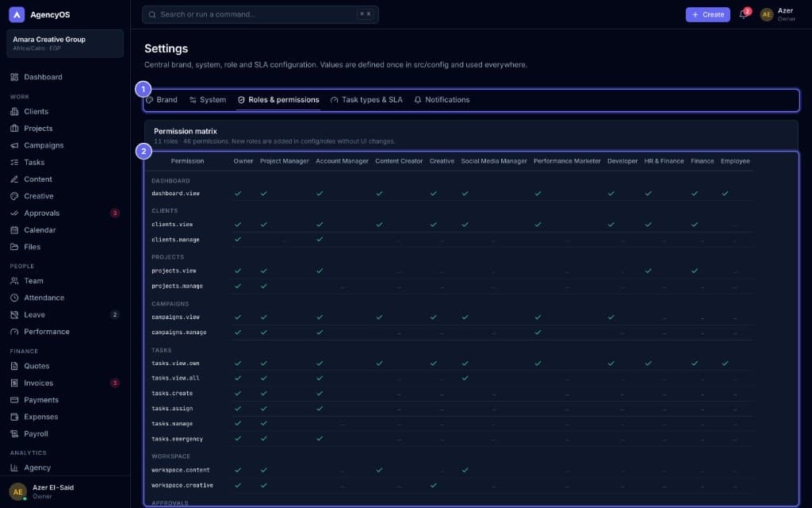Click the Create button

click(x=708, y=14)
